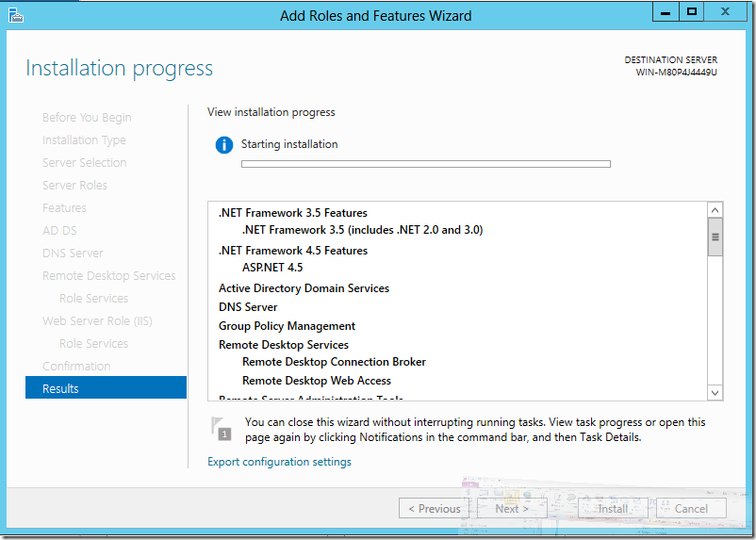Close the Add Roles and Features Wizard
The height and width of the screenshot is (540, 756).
click(x=727, y=11)
